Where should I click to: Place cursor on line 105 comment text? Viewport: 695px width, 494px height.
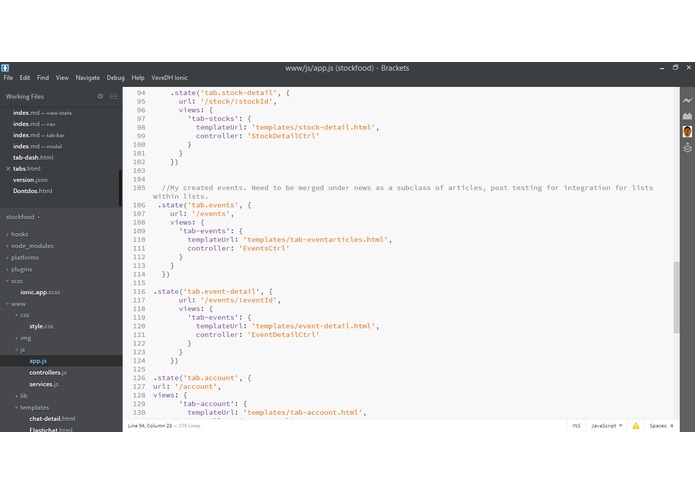point(402,192)
